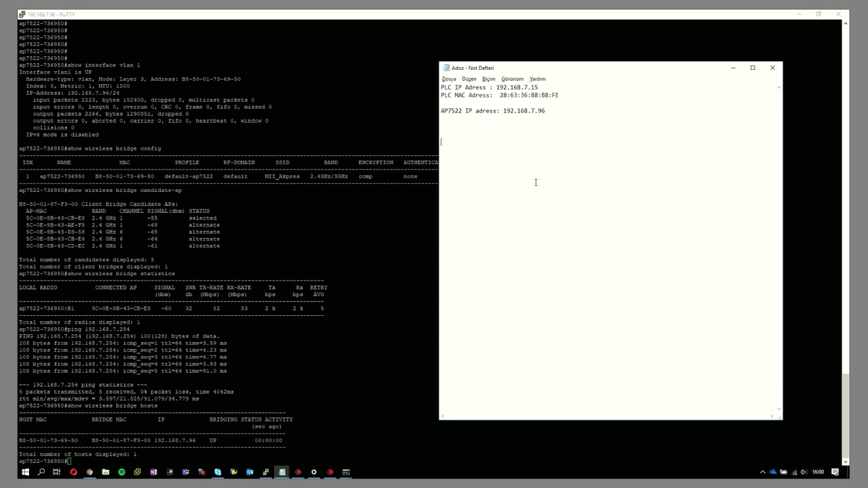Click 'Total number of hosts displayed: 1'
The width and height of the screenshot is (868, 488).
point(77,454)
